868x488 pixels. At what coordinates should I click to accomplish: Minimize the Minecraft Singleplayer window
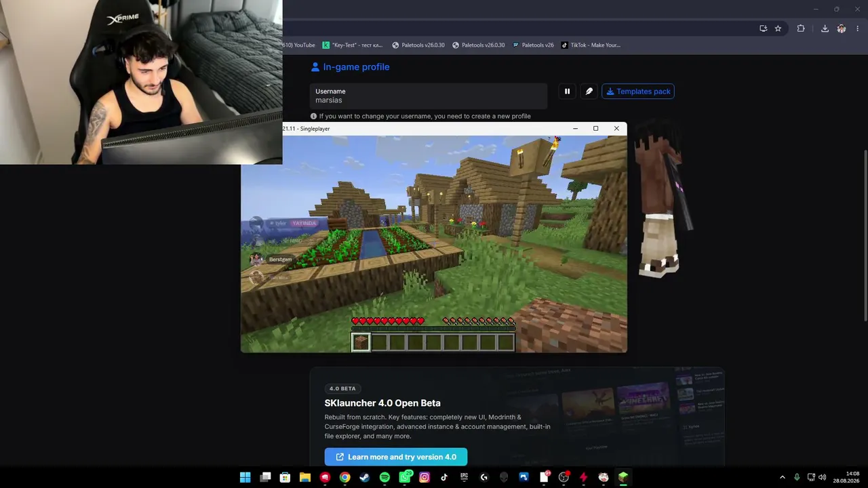[575, 128]
